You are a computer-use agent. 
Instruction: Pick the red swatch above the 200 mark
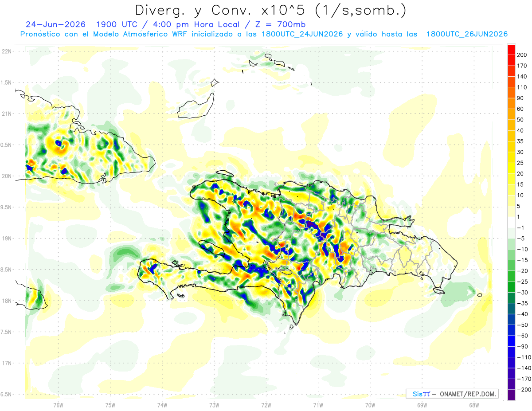512,50
